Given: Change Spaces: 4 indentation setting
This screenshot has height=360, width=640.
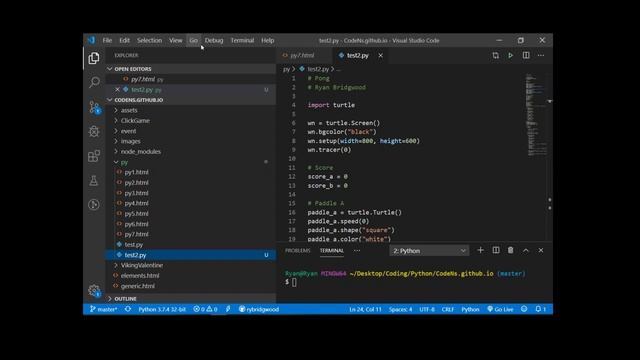Looking at the screenshot, I should point(400,309).
